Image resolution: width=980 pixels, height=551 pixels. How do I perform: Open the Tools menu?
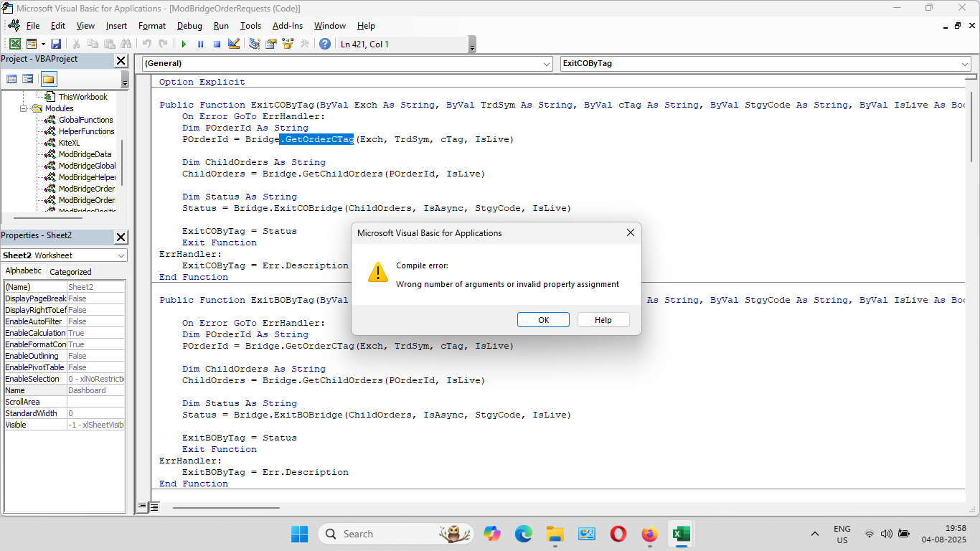tap(250, 26)
